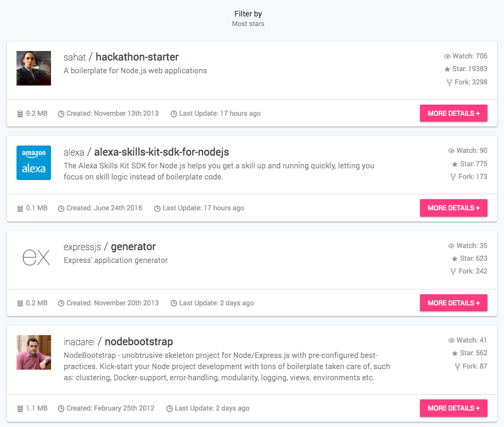Click More Details for hackathon-starter
504x427 pixels.
coord(453,113)
